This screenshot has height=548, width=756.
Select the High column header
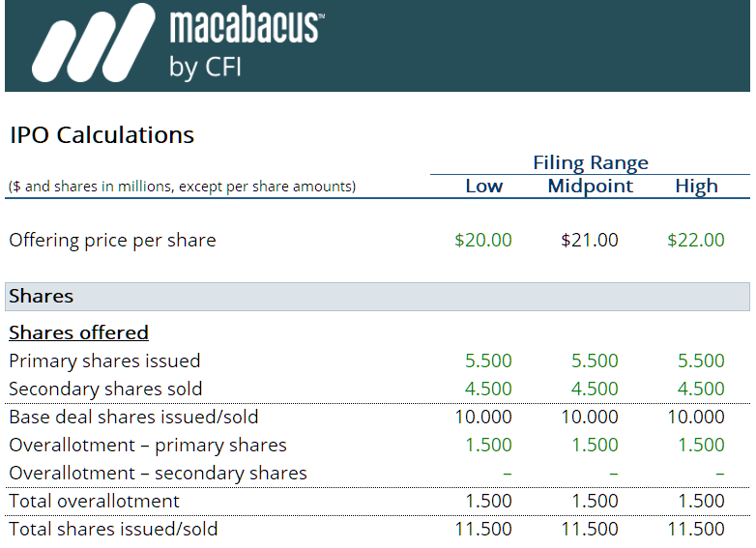(x=696, y=187)
